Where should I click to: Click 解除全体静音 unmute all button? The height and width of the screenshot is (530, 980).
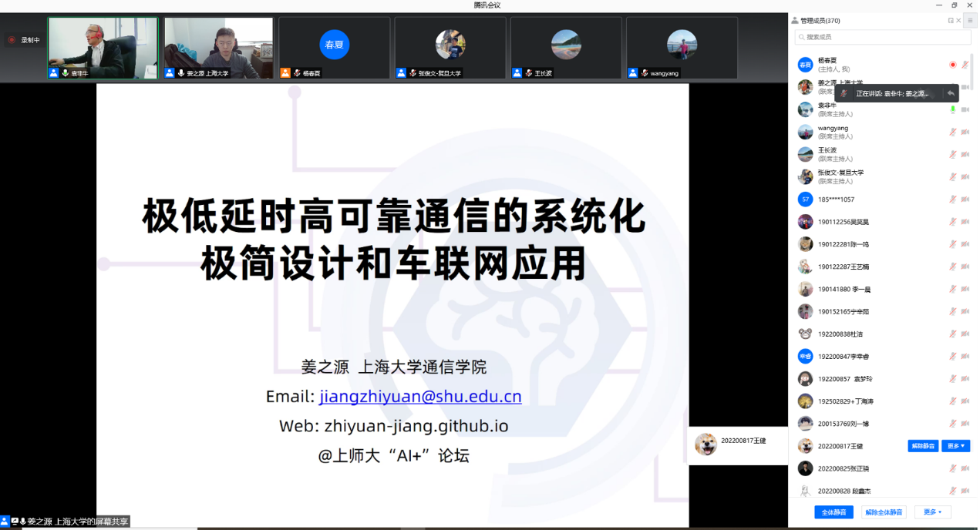coord(884,512)
